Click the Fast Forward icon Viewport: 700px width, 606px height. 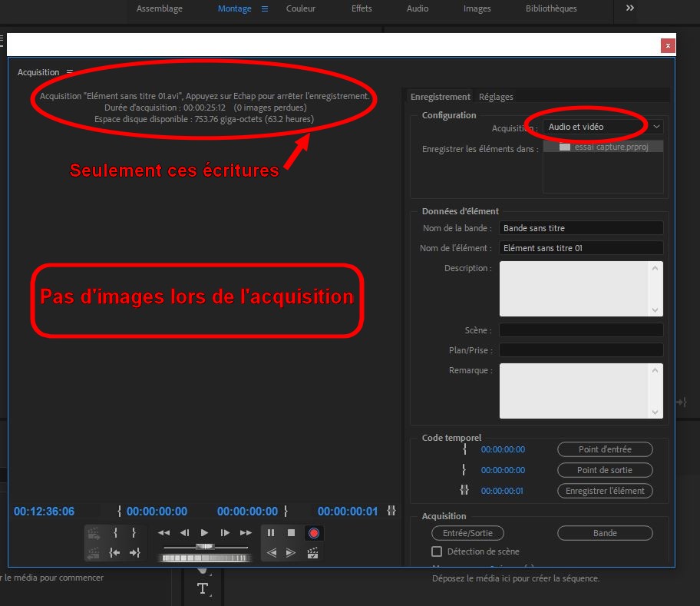(x=246, y=532)
